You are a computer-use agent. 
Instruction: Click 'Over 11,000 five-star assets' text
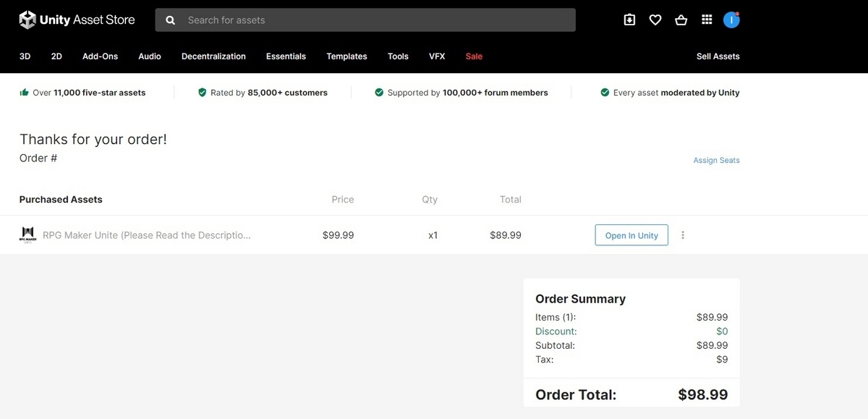pos(89,93)
